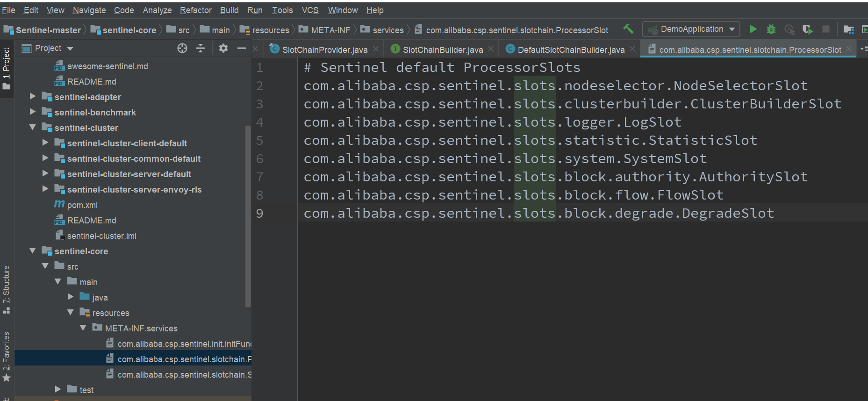Expand sentinel-cluster-server-default
Image resolution: width=868 pixels, height=401 pixels.
[45, 173]
